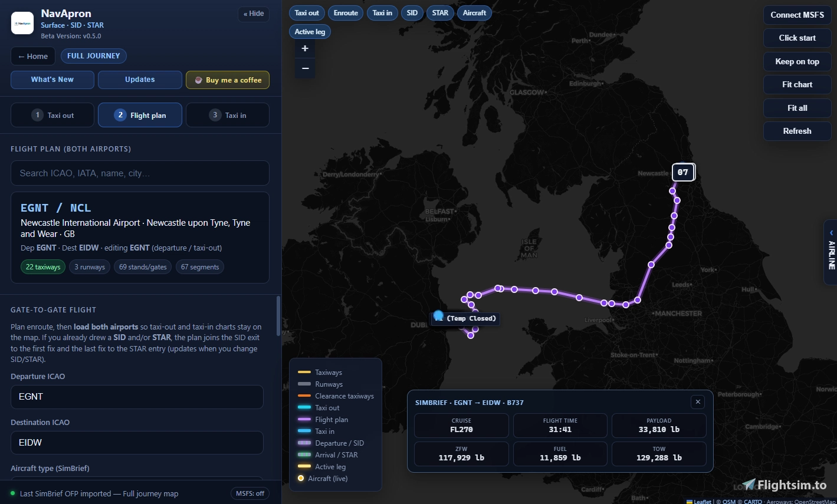Toggle the Active leg layer chip
Image resolution: width=837 pixels, height=504 pixels.
pyautogui.click(x=310, y=32)
